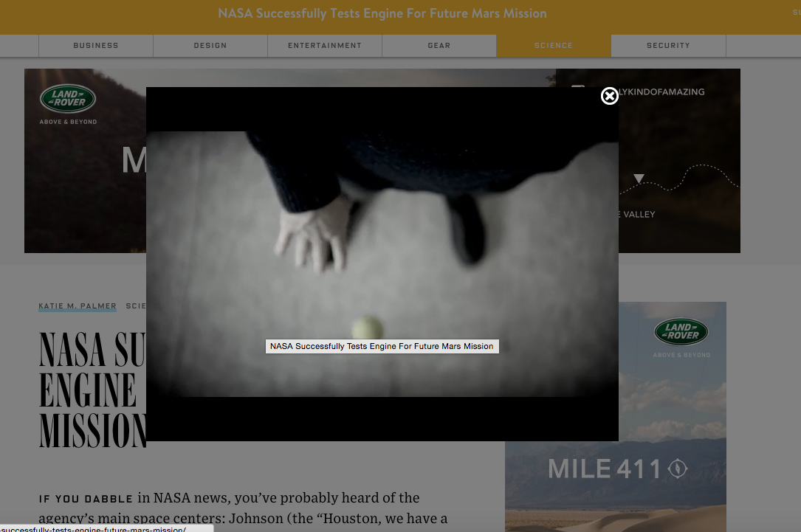Close the video overlay with the X icon
Screen dimensions: 801x532
610,96
